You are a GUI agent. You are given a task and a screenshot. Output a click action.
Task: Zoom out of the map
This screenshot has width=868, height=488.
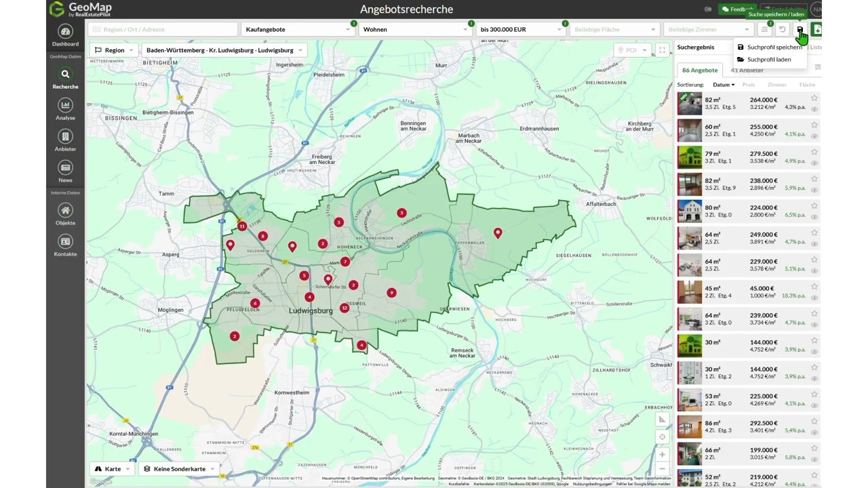663,469
